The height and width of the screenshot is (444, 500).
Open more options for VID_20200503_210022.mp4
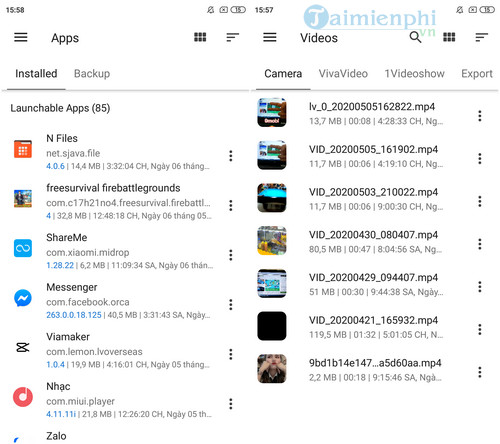click(480, 201)
